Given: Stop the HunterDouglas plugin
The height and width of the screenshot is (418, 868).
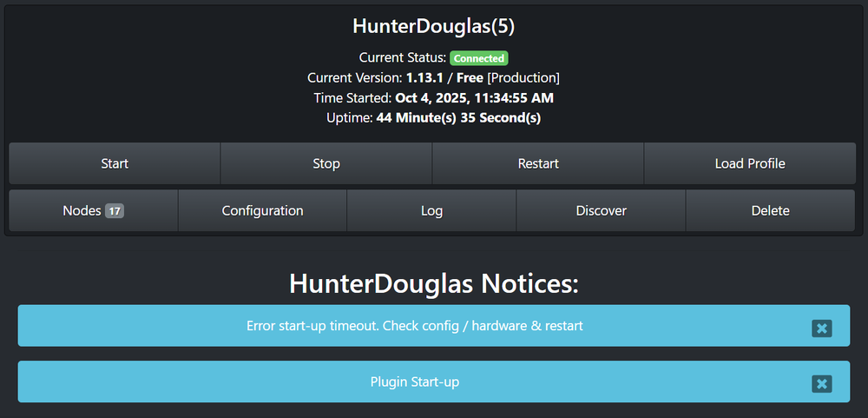Looking at the screenshot, I should tap(326, 163).
